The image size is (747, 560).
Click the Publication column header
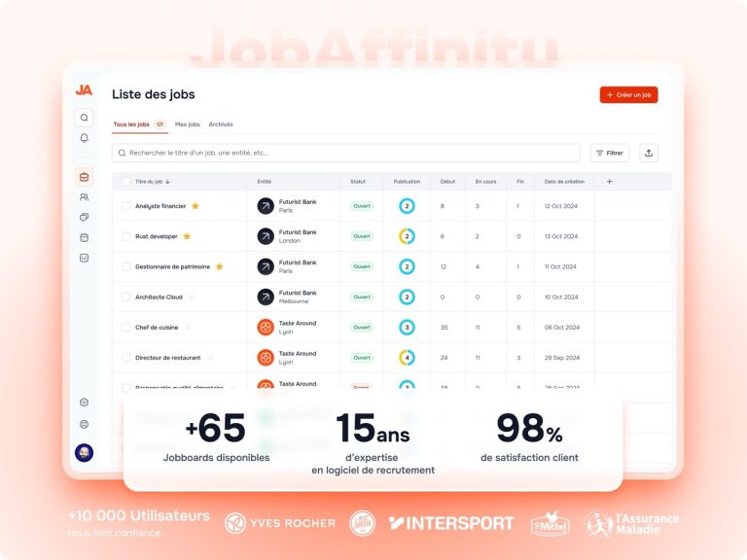tap(407, 182)
